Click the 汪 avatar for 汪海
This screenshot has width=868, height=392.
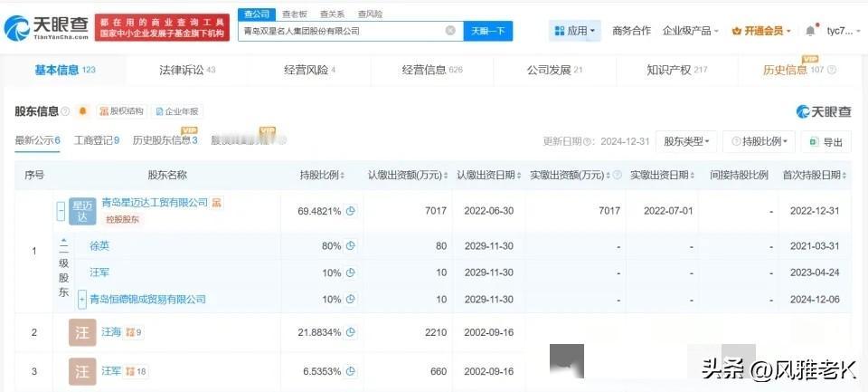82,332
